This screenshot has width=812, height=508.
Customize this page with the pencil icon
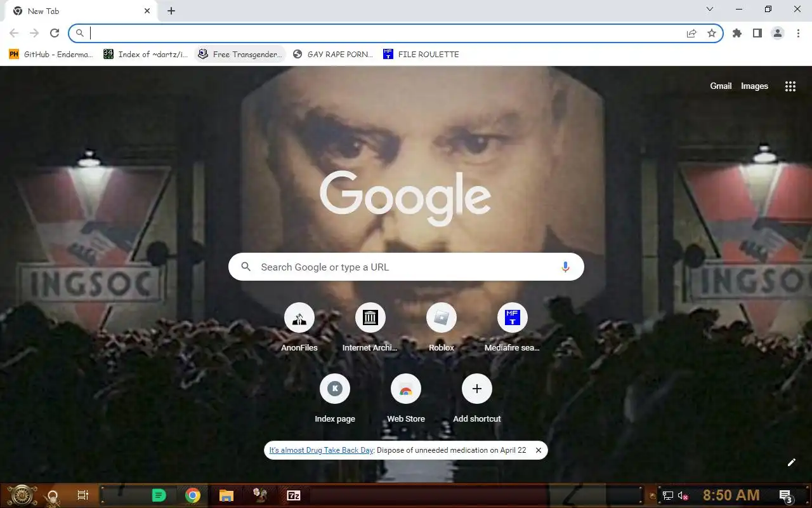[791, 462]
